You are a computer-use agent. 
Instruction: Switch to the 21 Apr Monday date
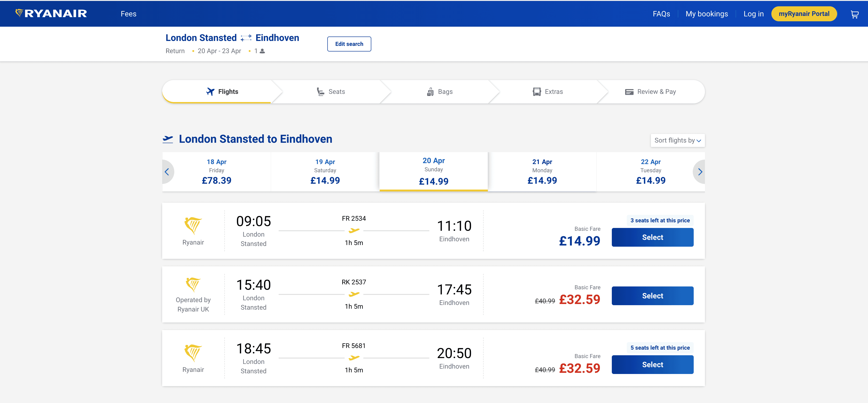(542, 172)
